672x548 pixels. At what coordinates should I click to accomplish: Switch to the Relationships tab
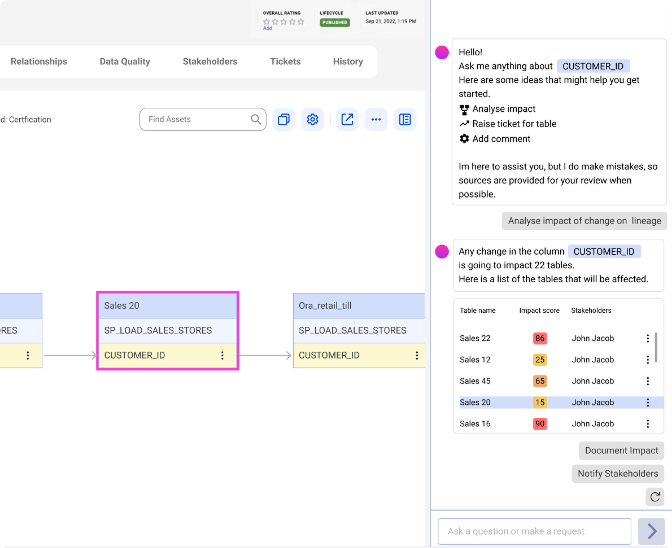[39, 61]
